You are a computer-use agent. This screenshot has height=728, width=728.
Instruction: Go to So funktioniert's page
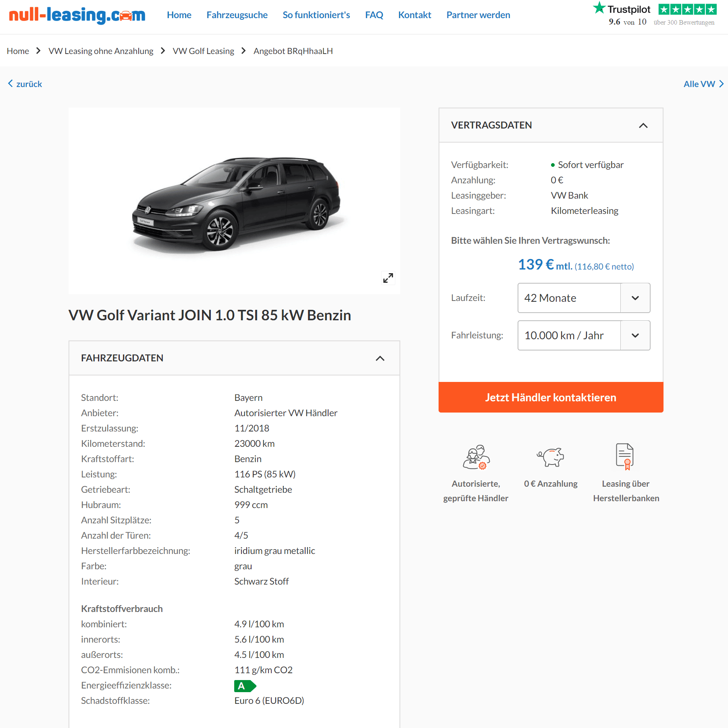[x=316, y=15]
